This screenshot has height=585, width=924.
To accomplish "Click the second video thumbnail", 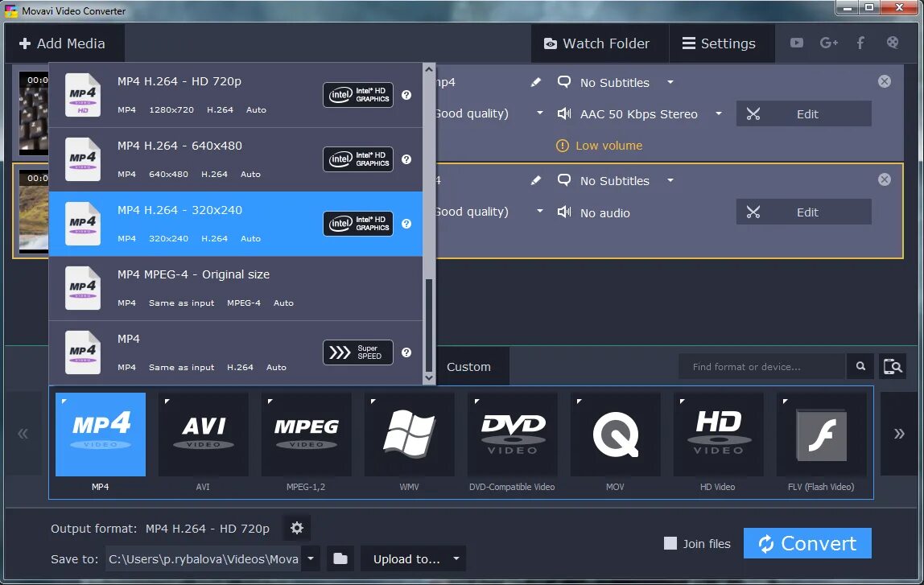I will (x=34, y=211).
